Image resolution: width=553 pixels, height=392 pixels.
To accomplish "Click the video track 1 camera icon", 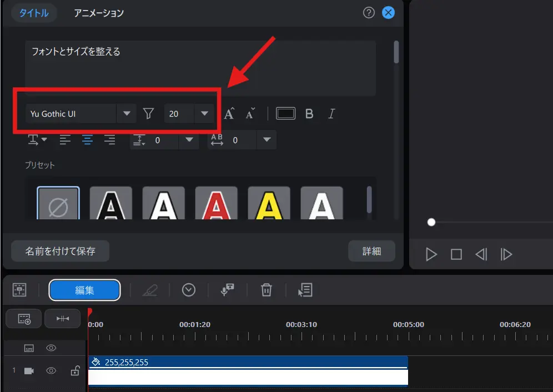I will (29, 371).
